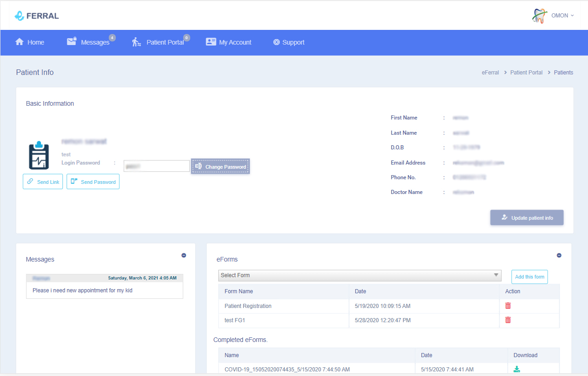The image size is (588, 376).
Task: Click the Patient Portal notification badge
Action: (187, 38)
